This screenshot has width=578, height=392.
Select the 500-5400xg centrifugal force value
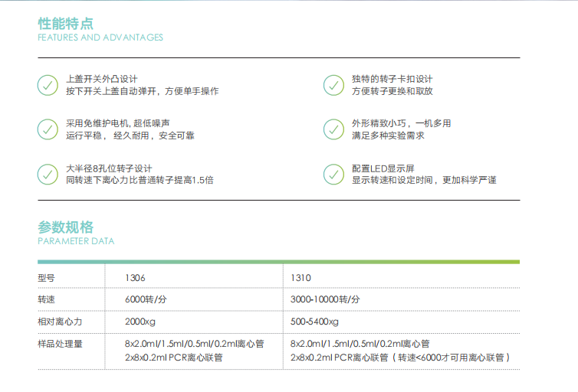point(315,322)
